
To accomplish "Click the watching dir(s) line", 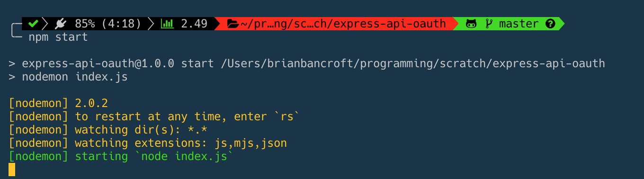I will tap(109, 129).
